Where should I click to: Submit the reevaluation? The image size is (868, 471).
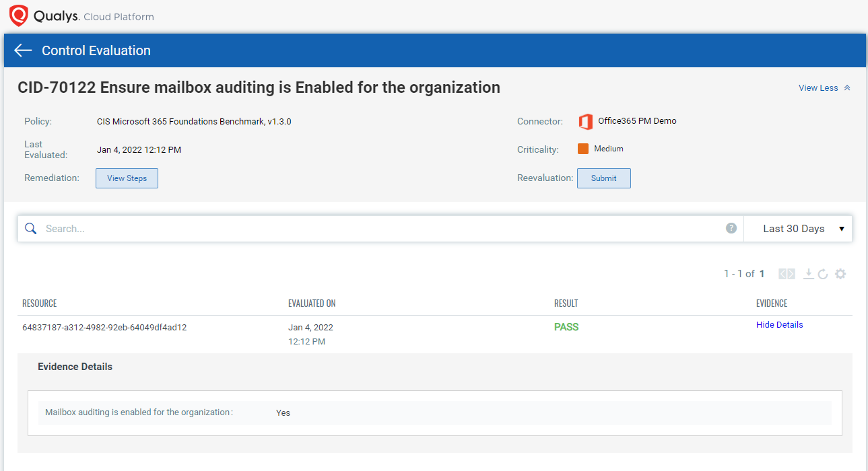point(604,178)
